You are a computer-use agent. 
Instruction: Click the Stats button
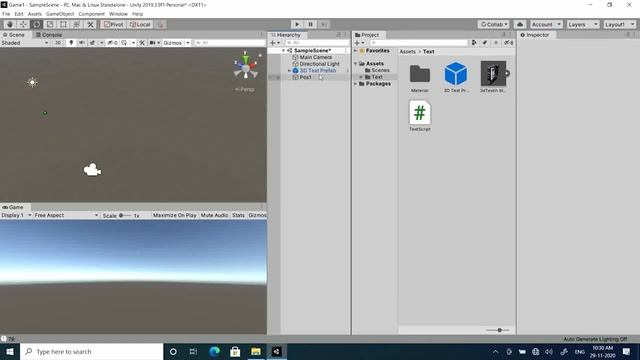coord(238,215)
